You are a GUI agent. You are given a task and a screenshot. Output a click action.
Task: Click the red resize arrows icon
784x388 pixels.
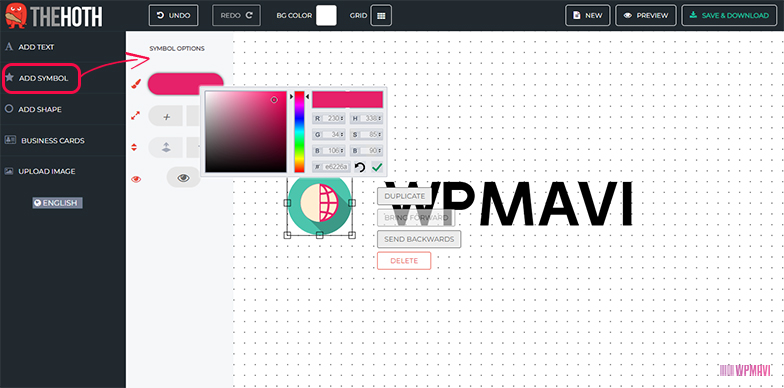(135, 116)
